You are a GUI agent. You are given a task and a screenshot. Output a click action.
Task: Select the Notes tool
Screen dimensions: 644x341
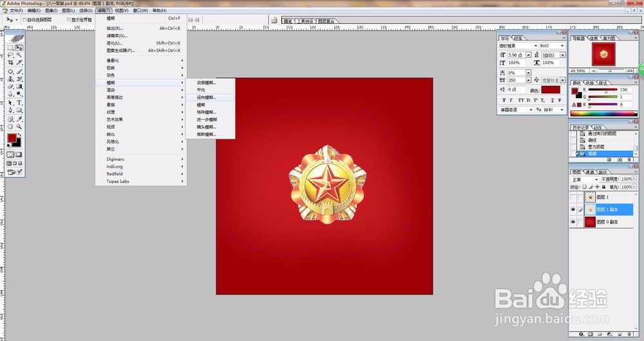coord(11,119)
